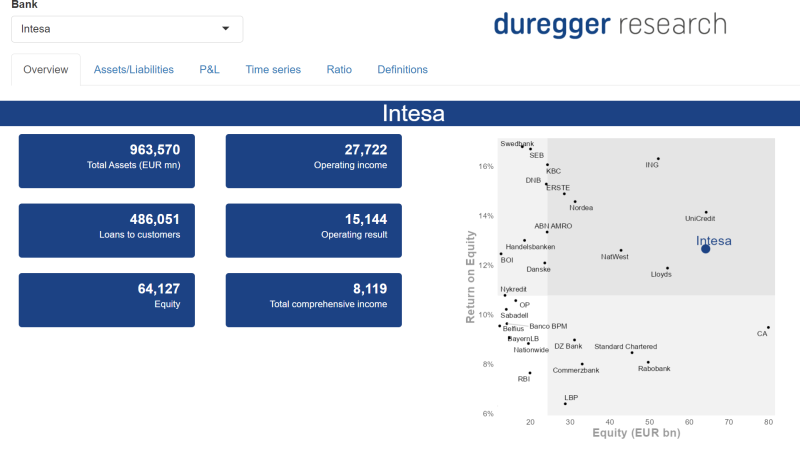The image size is (800, 450).
Task: Click the Rabobank data point
Action: 648,362
